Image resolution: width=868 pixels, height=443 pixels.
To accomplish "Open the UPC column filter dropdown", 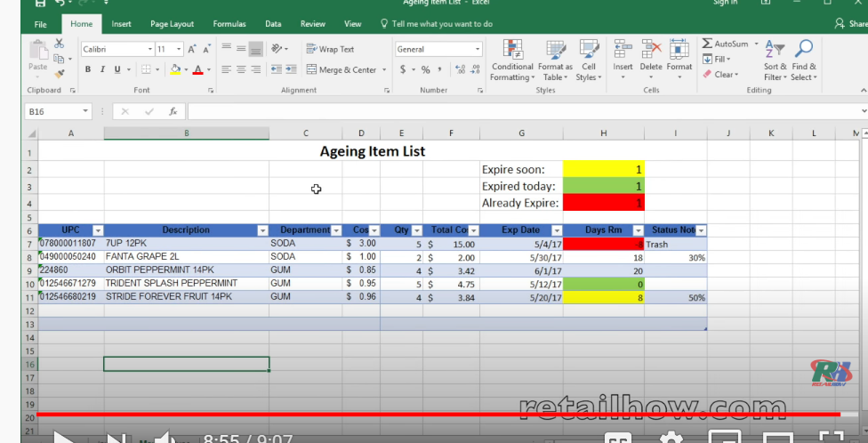I will (98, 230).
